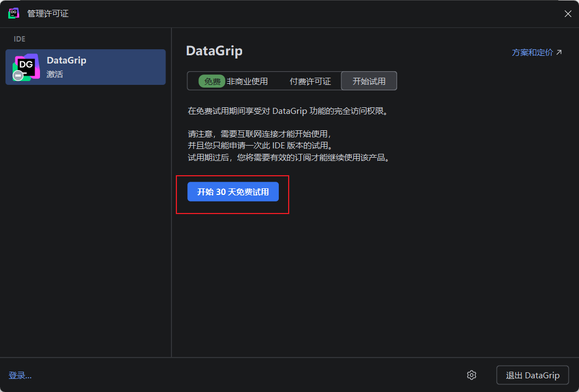Open license settings gear icon

tap(471, 375)
